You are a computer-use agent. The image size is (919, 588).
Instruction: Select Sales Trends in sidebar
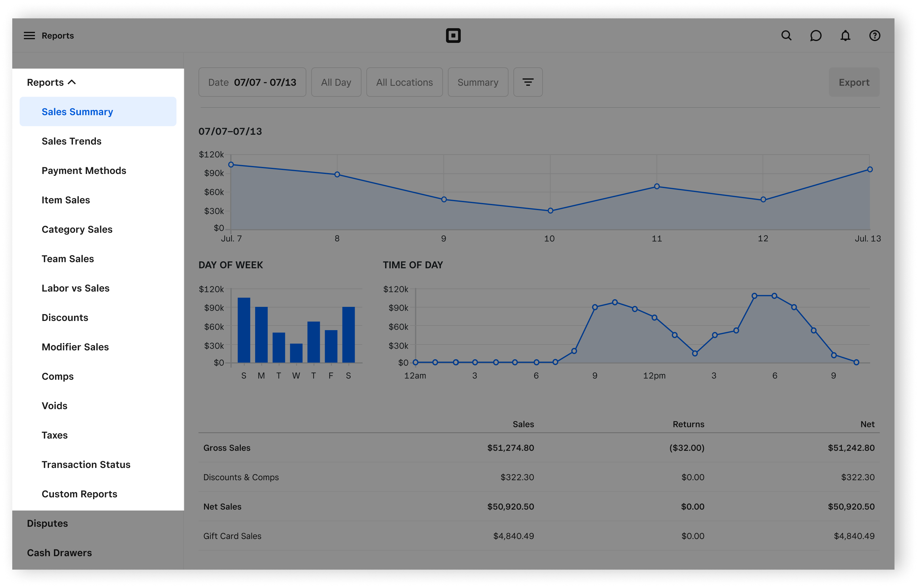[71, 141]
